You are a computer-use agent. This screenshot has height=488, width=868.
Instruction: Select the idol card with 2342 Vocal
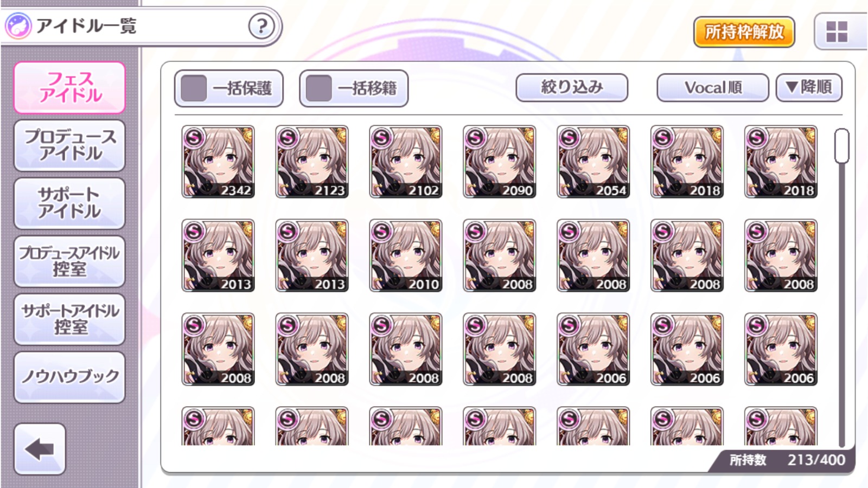tap(218, 162)
